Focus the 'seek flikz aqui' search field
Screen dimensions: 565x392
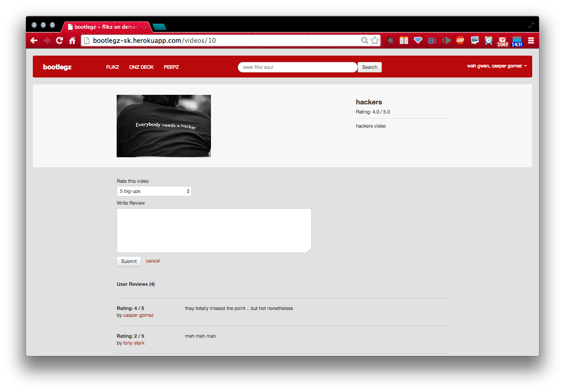pos(298,67)
